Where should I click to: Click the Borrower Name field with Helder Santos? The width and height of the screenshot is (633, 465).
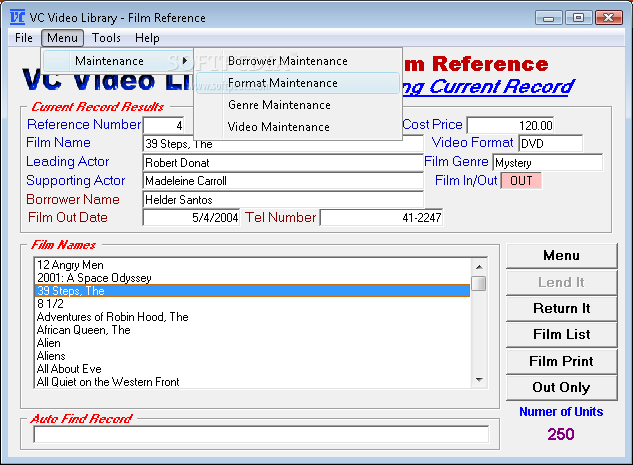(x=283, y=200)
